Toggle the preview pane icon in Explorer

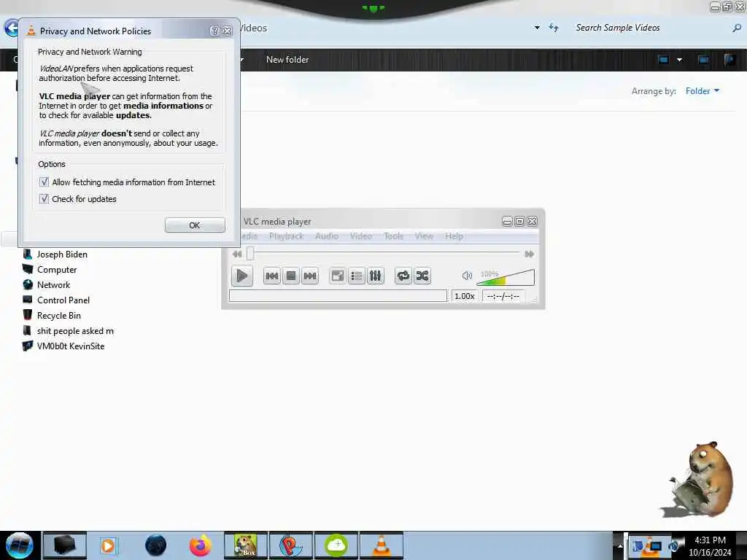[x=703, y=60]
